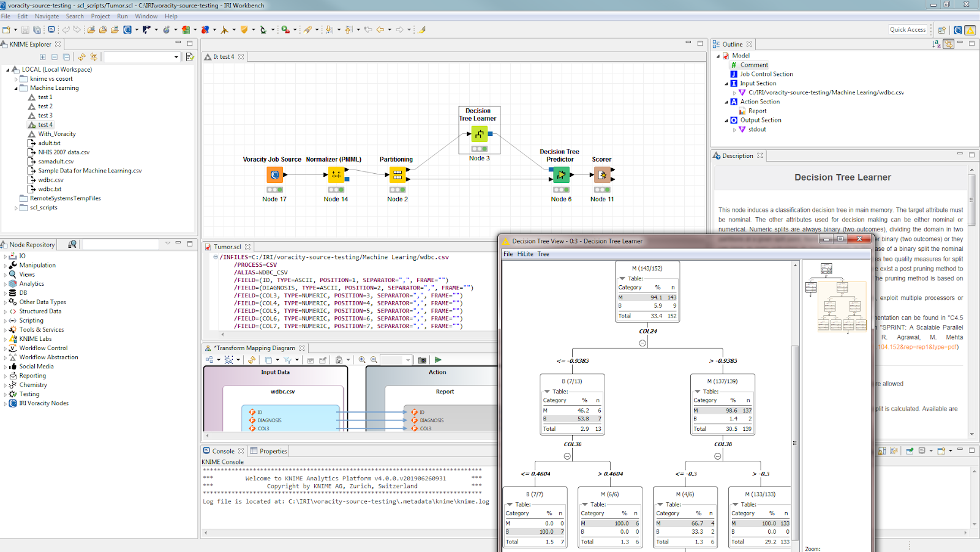Toggle Table section of M (133/133) node

point(735,505)
